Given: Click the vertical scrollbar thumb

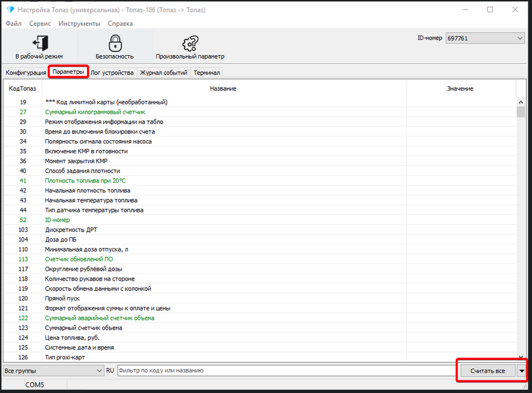Looking at the screenshot, I should coord(521,112).
